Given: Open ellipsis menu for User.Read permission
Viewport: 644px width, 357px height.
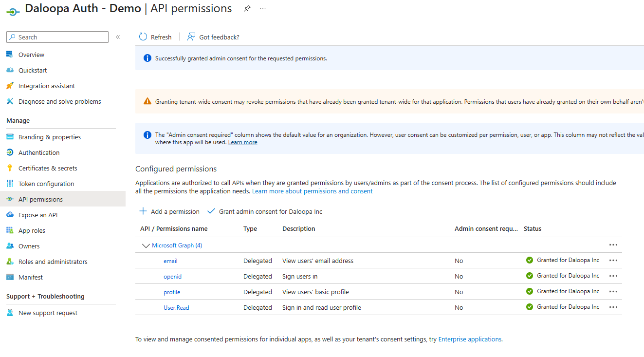Looking at the screenshot, I should (x=613, y=307).
